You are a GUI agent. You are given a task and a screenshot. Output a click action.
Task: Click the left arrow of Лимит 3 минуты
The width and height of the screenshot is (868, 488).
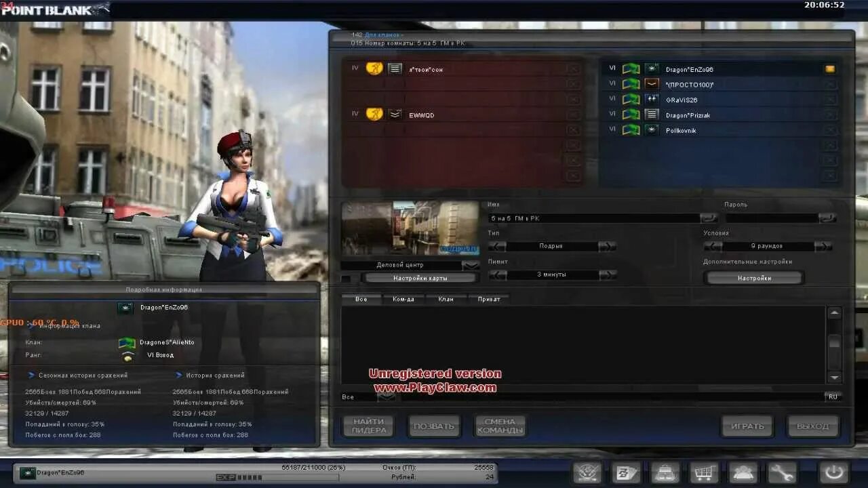pyautogui.click(x=497, y=274)
